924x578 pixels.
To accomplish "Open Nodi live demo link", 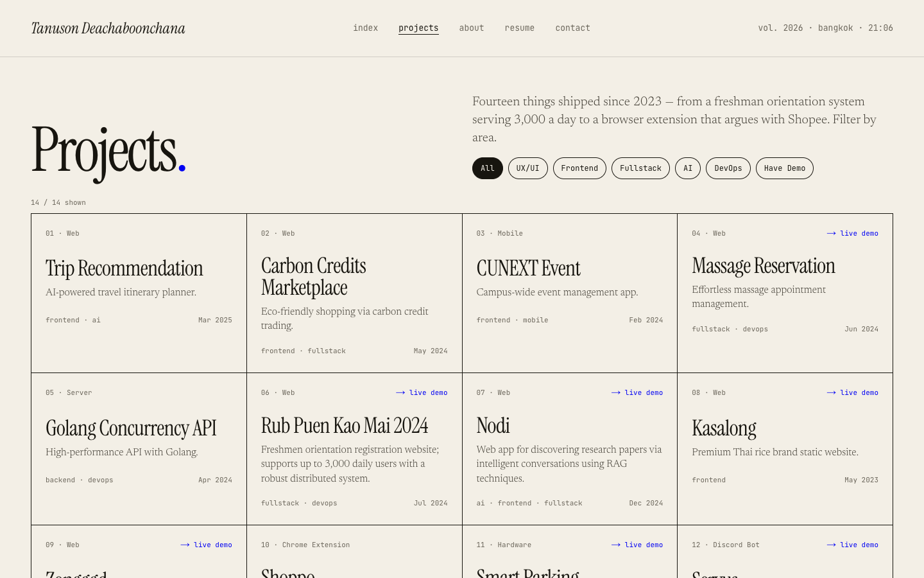I will 637,392.
